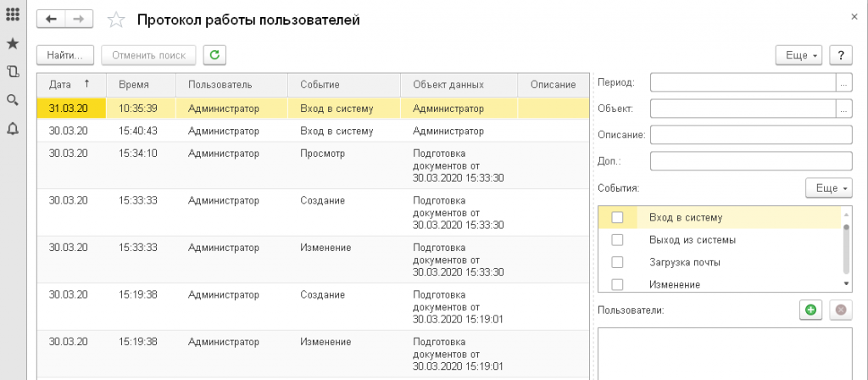Click the 'Событие' column header
The height and width of the screenshot is (380, 868).
coord(320,85)
